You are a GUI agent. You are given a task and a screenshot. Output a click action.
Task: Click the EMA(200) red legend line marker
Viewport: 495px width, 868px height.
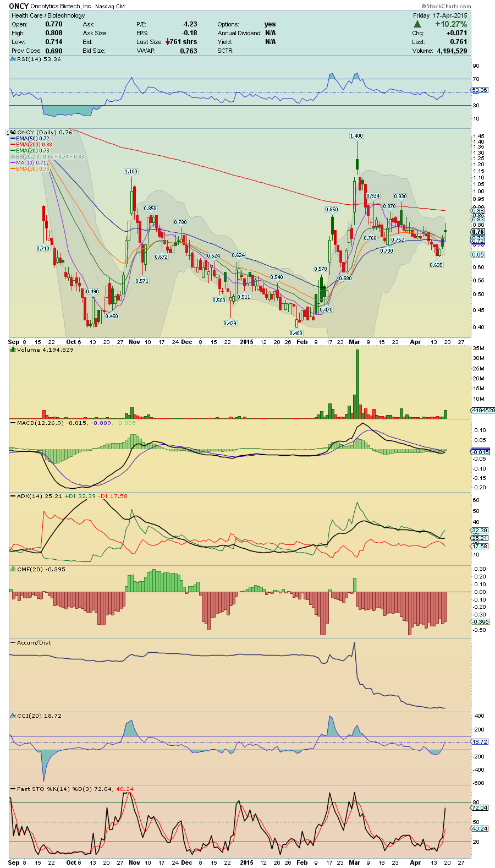click(13, 145)
